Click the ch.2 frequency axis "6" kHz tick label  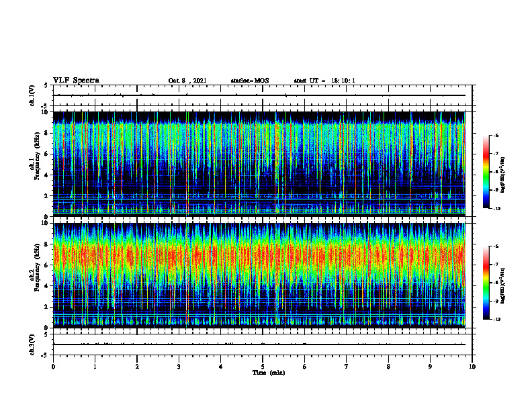click(46, 265)
